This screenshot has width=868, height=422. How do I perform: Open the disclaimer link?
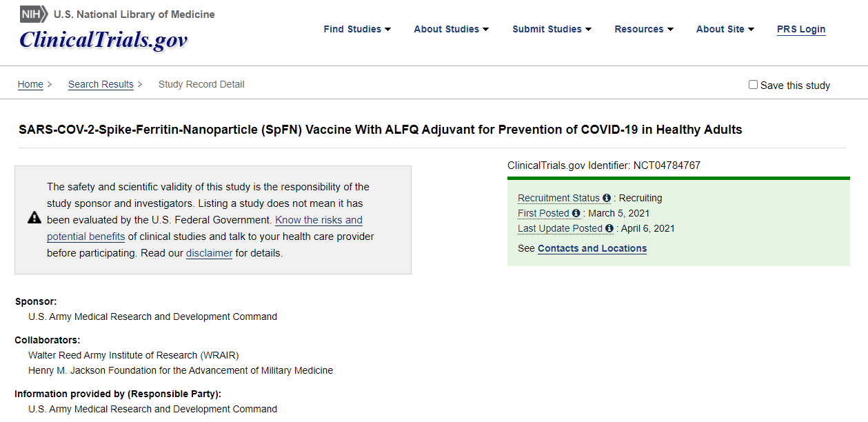tap(209, 253)
